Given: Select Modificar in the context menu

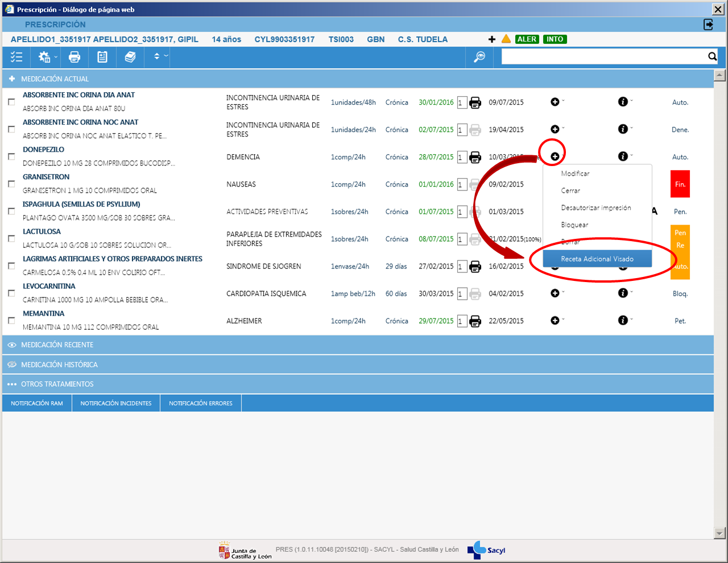Looking at the screenshot, I should tap(575, 173).
